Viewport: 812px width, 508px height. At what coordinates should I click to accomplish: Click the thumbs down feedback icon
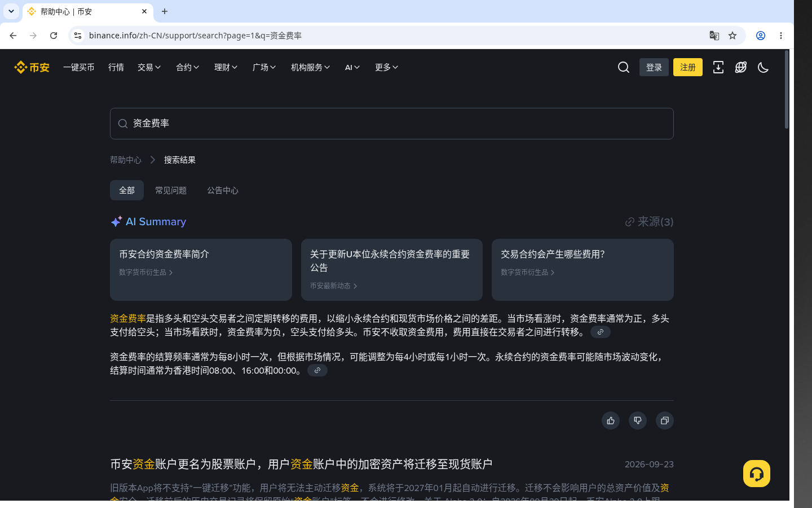pyautogui.click(x=638, y=421)
